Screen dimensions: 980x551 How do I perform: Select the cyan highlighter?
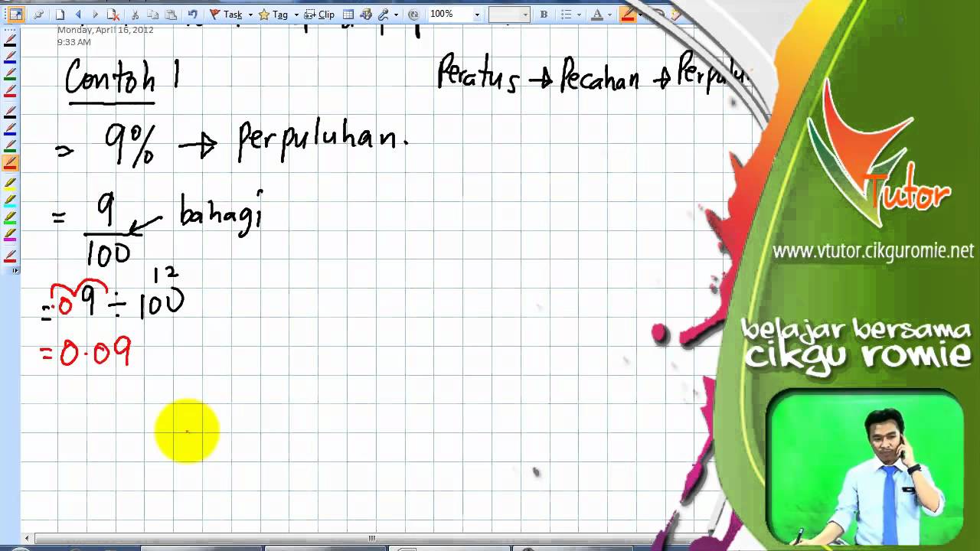[10, 200]
